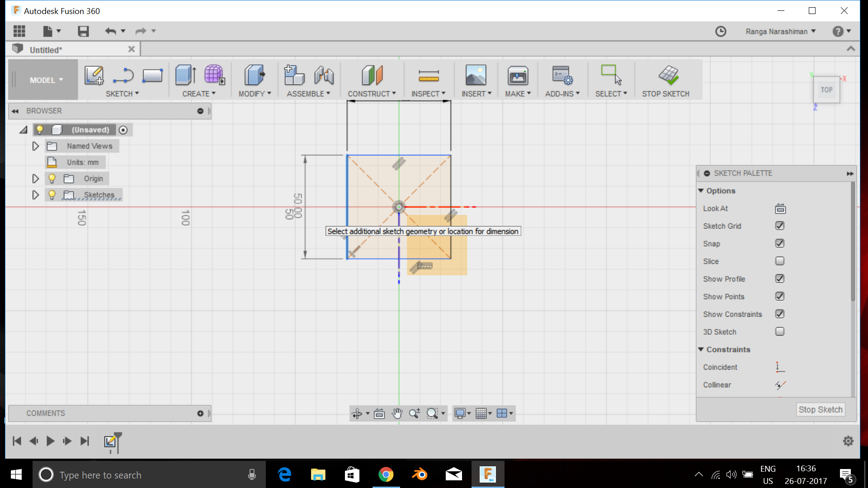Image resolution: width=868 pixels, height=488 pixels.
Task: Collapse the root Unsaved component
Action: (24, 130)
